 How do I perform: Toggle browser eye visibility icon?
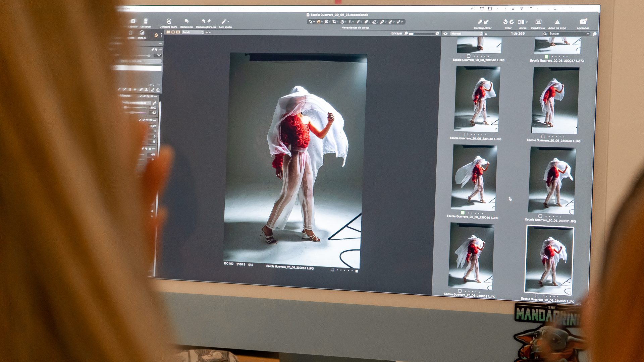coord(445,34)
